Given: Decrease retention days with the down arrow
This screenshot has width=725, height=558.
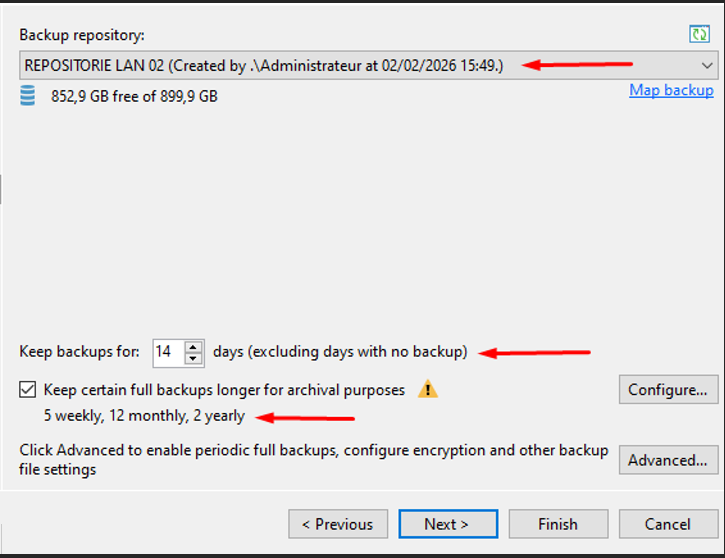Looking at the screenshot, I should tap(193, 358).
